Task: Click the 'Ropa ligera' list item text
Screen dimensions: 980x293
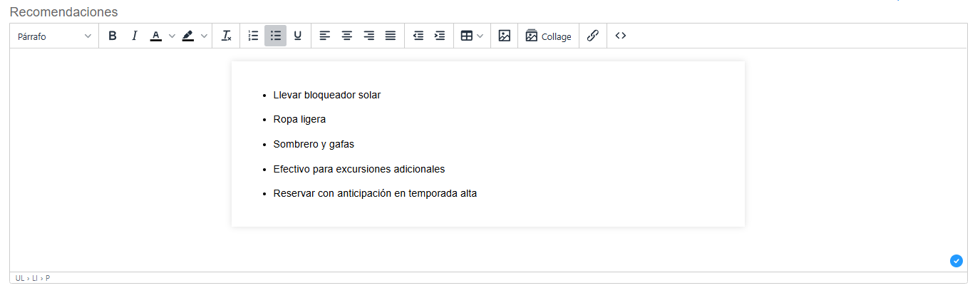Action: coord(299,120)
